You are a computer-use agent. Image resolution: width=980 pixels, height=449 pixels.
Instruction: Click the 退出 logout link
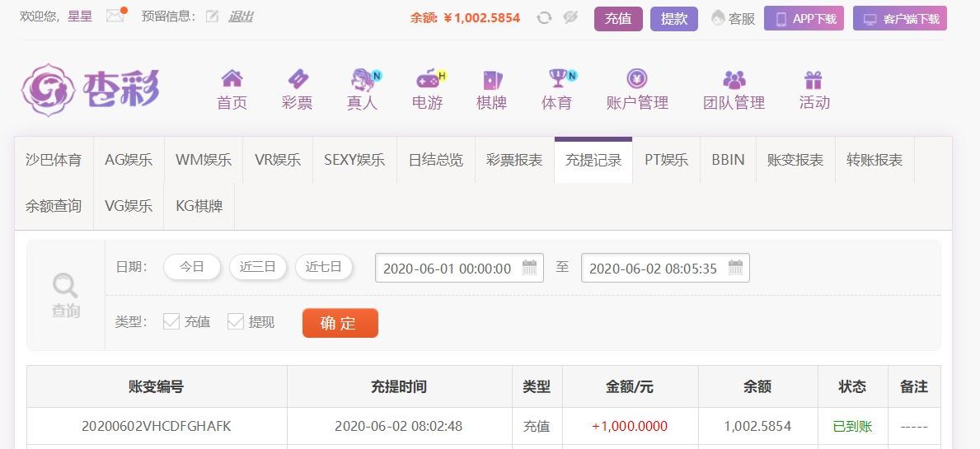[241, 16]
